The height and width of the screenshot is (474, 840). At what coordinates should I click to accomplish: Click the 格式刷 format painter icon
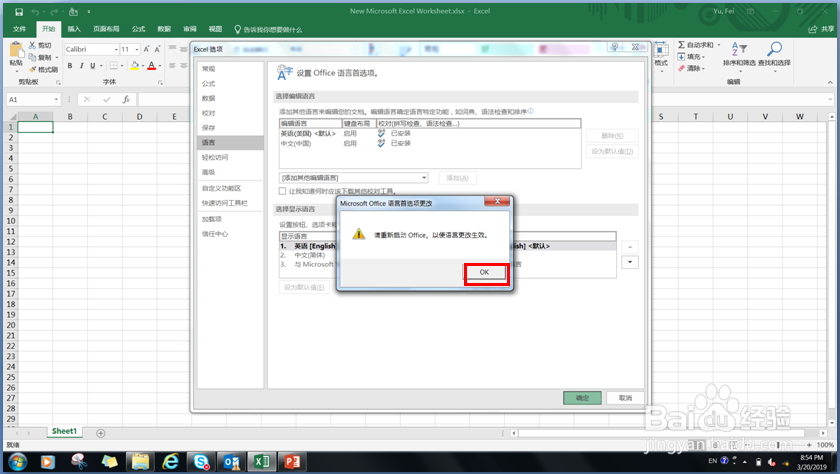click(33, 69)
